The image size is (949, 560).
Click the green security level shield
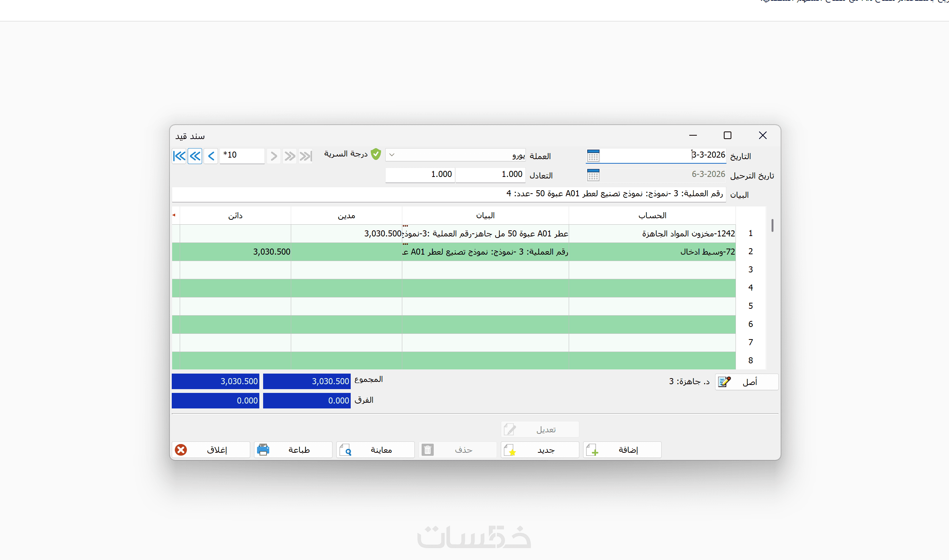pyautogui.click(x=376, y=154)
